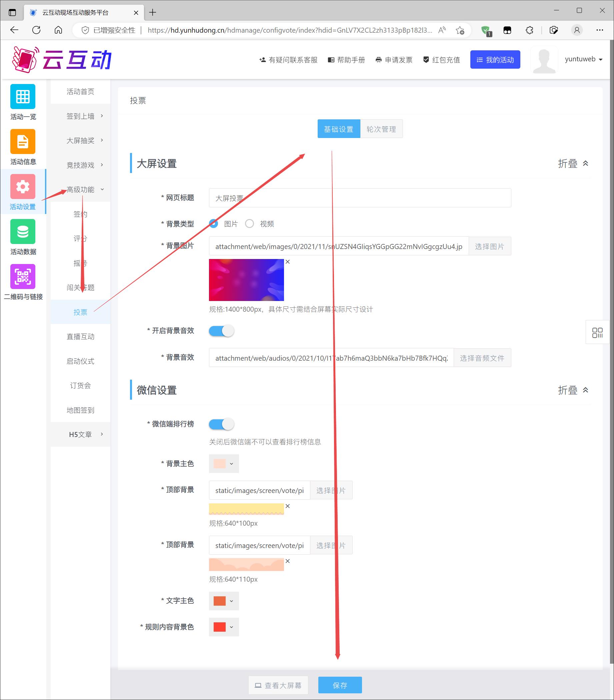Screen dimensions: 614x700
Task: Toggle the 开启背景音效 switch
Action: pos(222,331)
